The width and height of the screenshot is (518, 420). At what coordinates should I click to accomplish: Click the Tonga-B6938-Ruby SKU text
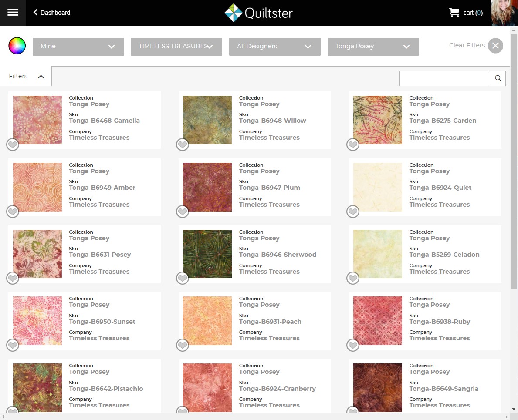[440, 322]
